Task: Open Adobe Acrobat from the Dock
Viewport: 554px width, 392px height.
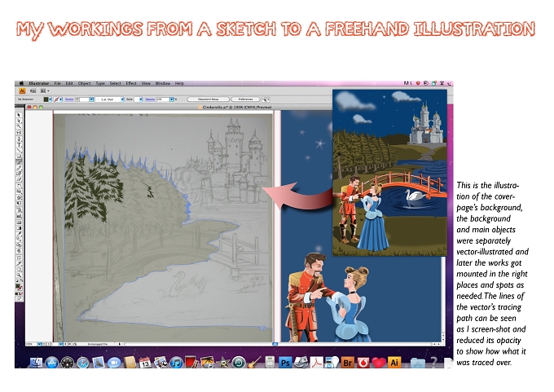Action: click(316, 362)
